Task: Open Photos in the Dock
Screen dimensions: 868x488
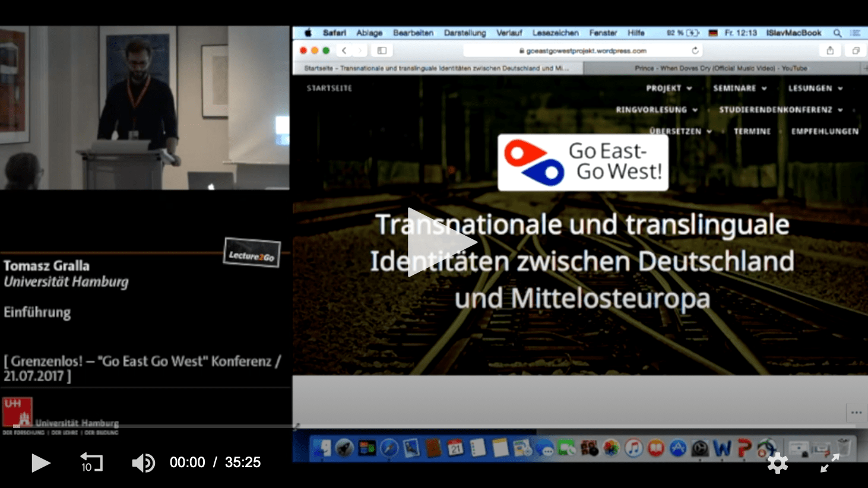Action: pyautogui.click(x=611, y=447)
